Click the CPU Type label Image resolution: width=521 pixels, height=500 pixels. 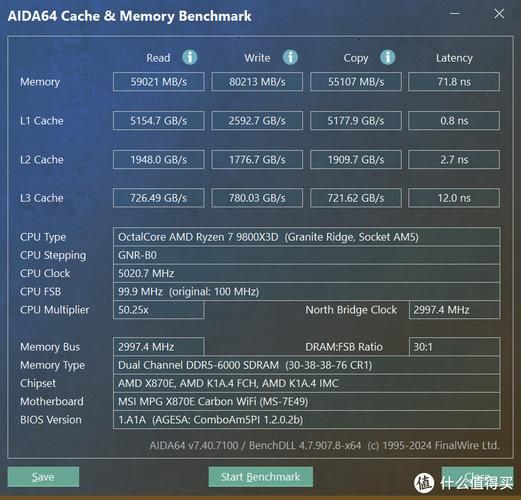43,237
